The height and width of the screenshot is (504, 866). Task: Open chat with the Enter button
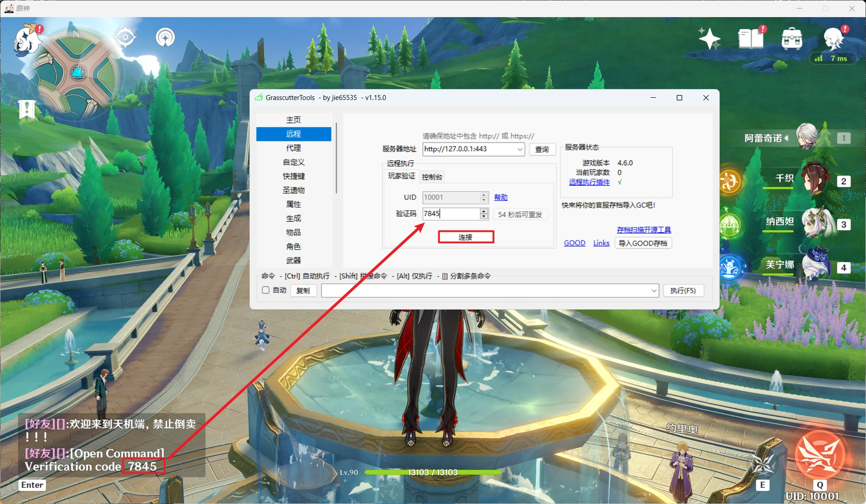coord(32,485)
